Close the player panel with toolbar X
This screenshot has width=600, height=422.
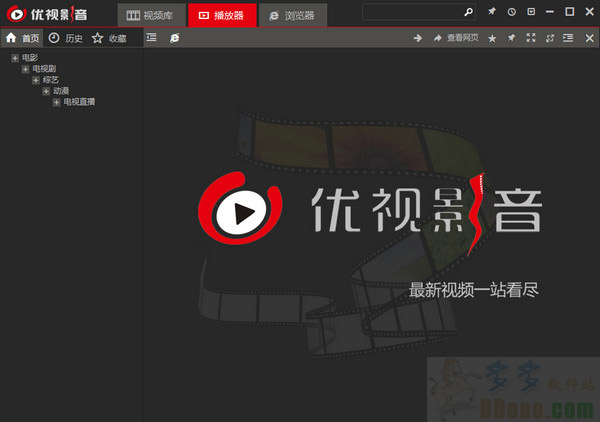tap(590, 38)
